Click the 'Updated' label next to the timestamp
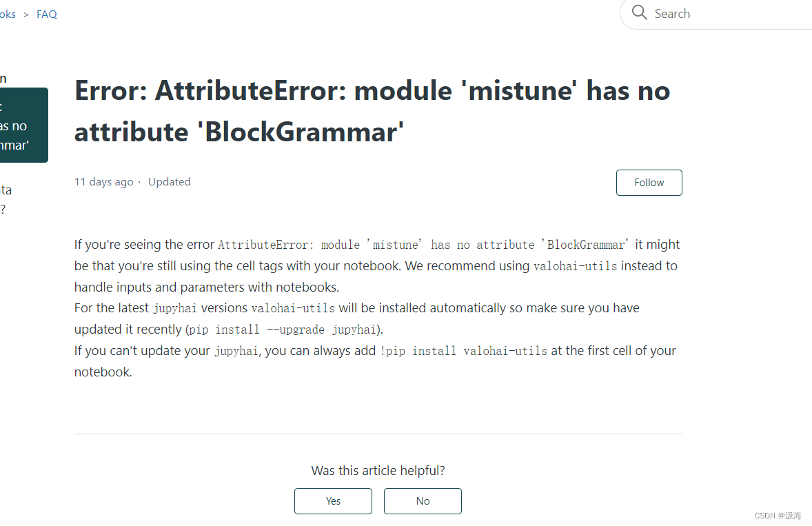 (x=169, y=181)
